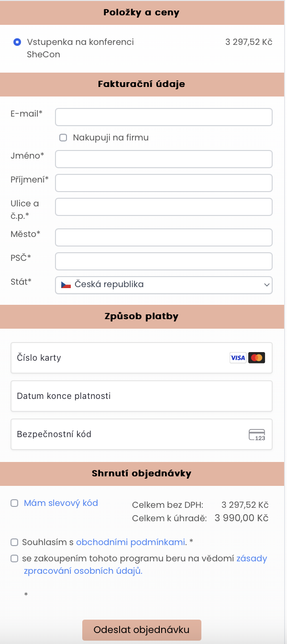Click Odeslat objednávku button
The width and height of the screenshot is (287, 644).
[142, 630]
